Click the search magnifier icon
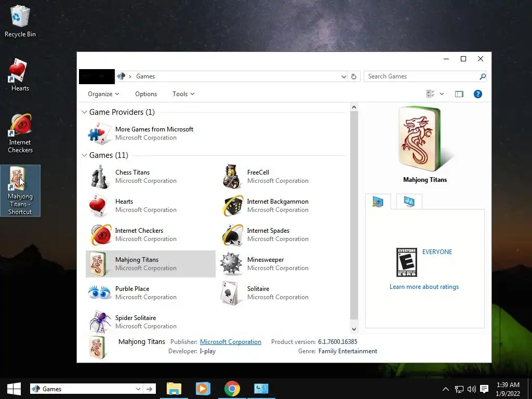 point(482,76)
